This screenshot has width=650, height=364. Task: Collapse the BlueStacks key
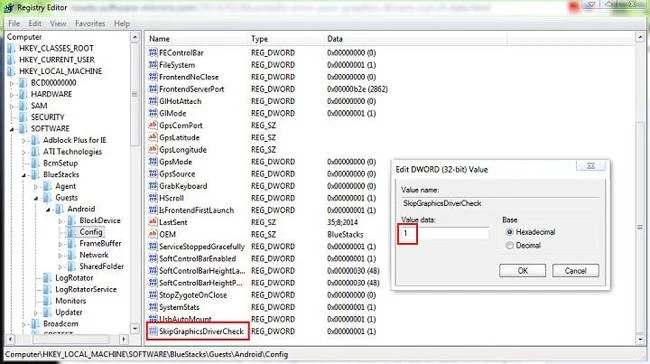24,175
